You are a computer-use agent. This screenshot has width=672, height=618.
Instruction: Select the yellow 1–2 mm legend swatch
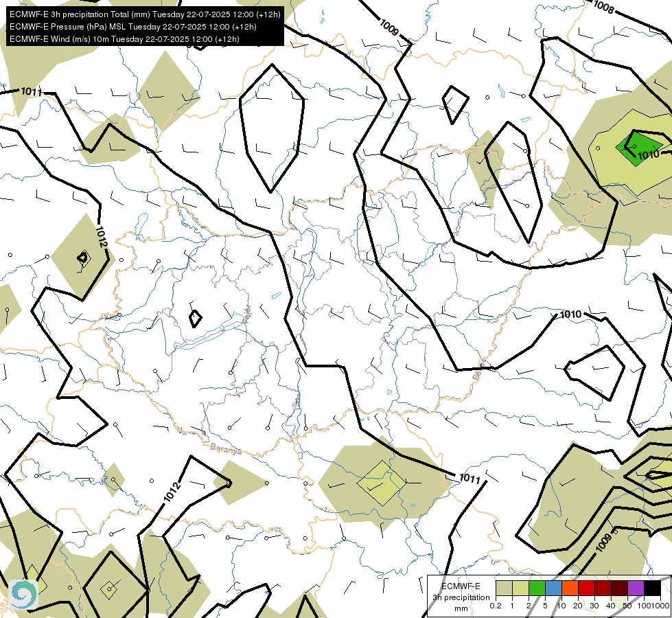click(x=520, y=588)
